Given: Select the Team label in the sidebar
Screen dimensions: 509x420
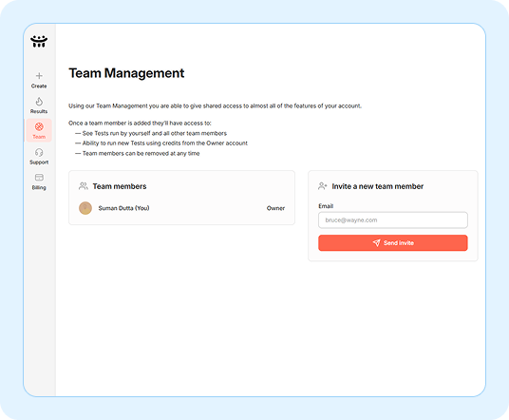Looking at the screenshot, I should (x=39, y=137).
